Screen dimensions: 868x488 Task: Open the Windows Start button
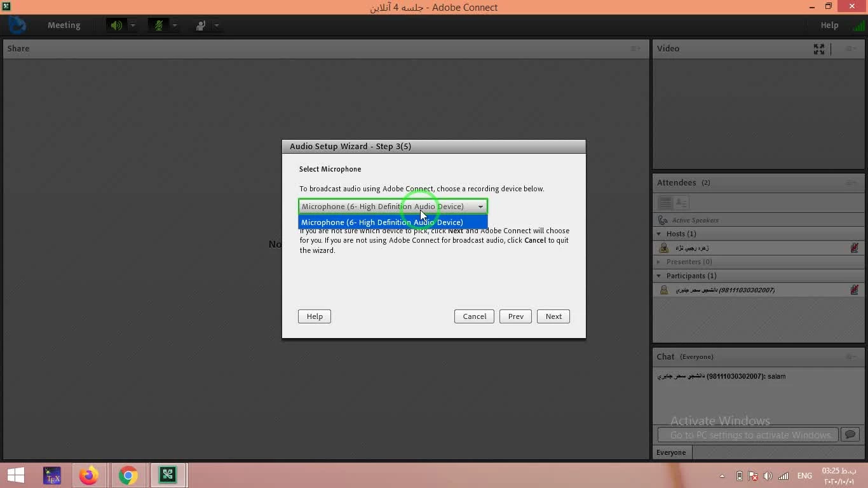[16, 475]
